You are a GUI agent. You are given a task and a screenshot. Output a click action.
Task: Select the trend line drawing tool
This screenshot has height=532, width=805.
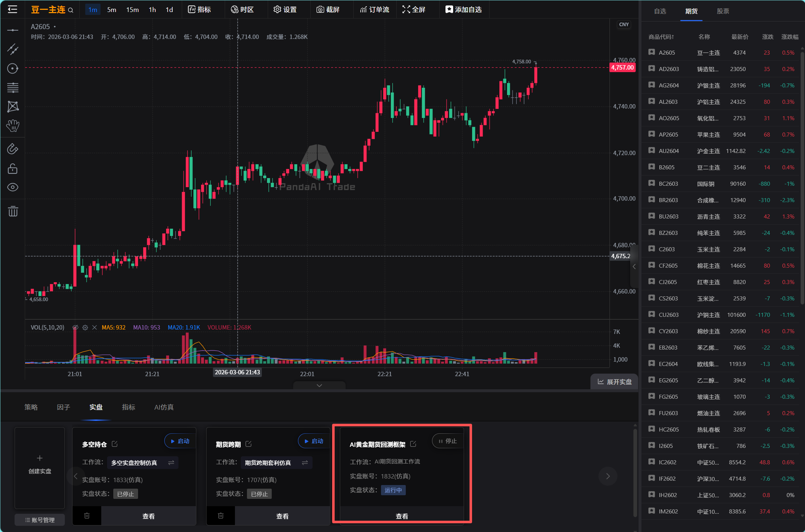[13, 49]
